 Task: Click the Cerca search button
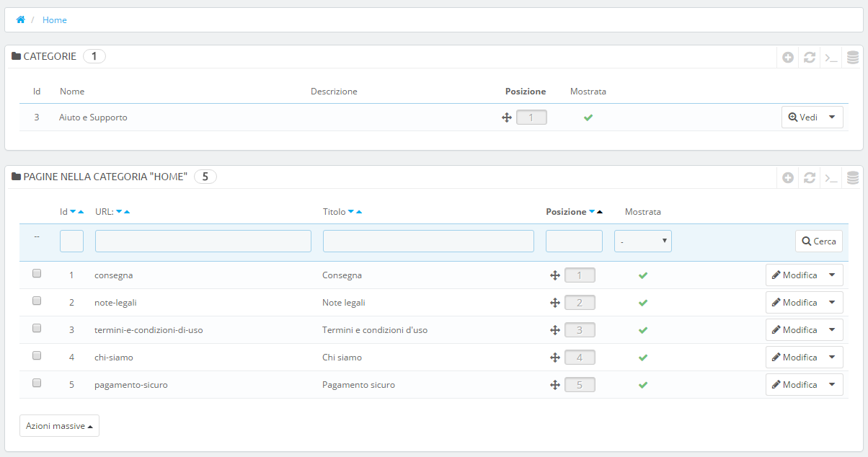818,240
